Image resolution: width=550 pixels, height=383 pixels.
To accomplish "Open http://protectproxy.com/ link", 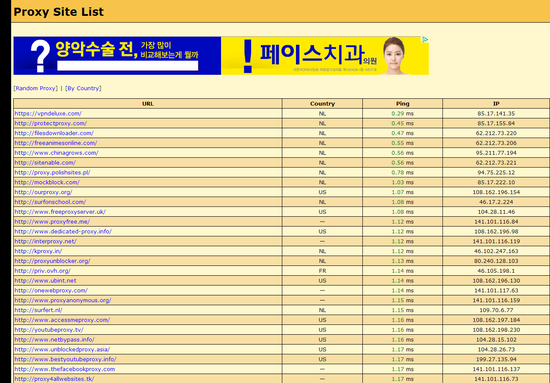I will click(51, 123).
